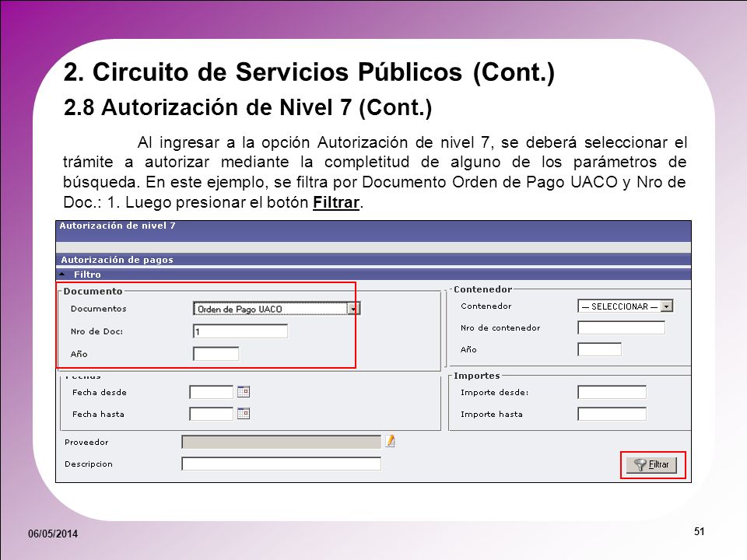Click the Importe hasta field

(x=612, y=415)
